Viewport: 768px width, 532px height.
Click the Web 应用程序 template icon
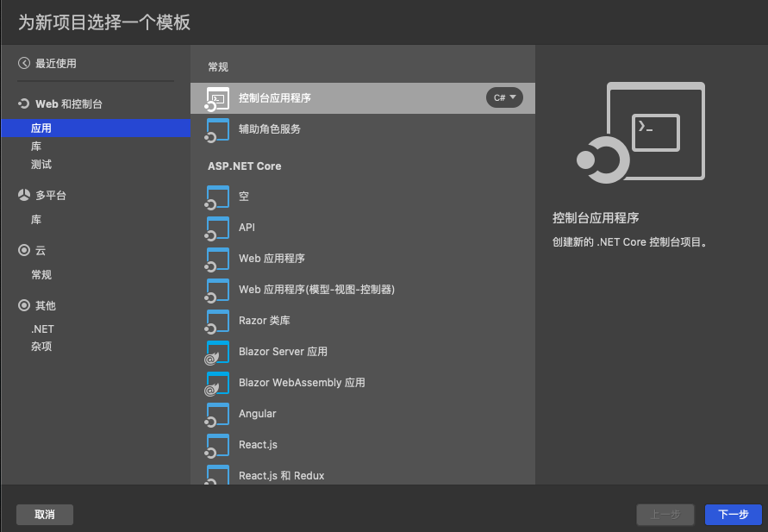tap(217, 260)
